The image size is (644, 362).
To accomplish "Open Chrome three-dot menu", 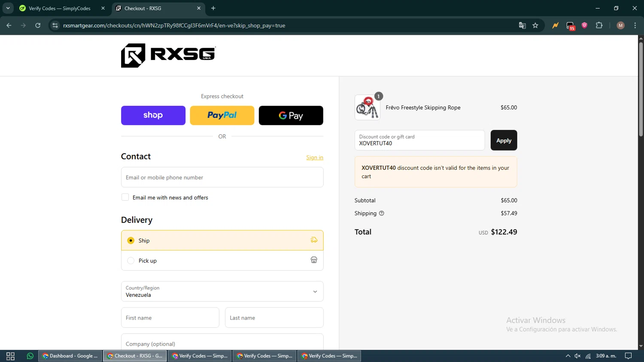I will click(635, 25).
